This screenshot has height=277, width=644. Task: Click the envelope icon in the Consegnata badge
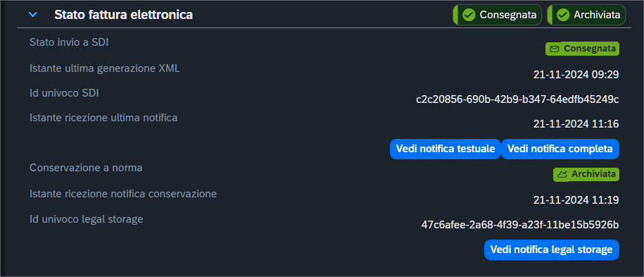(554, 49)
